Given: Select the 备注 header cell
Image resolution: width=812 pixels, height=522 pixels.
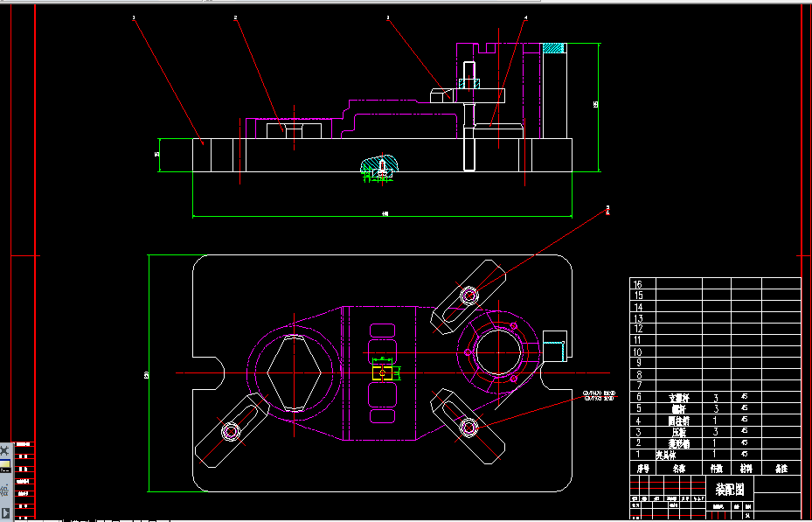Looking at the screenshot, I should [781, 469].
